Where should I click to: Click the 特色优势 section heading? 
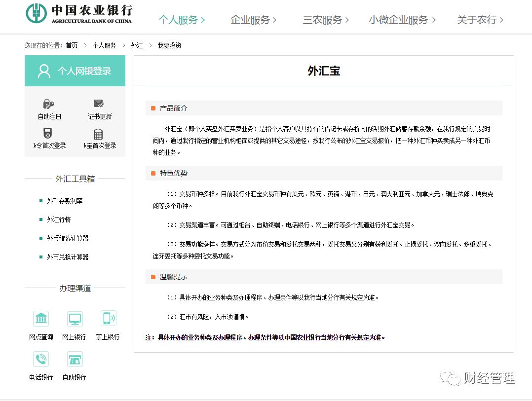coord(173,173)
